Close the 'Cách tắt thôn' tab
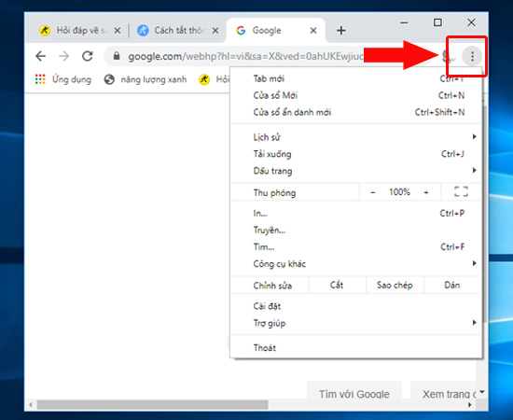 coord(215,31)
